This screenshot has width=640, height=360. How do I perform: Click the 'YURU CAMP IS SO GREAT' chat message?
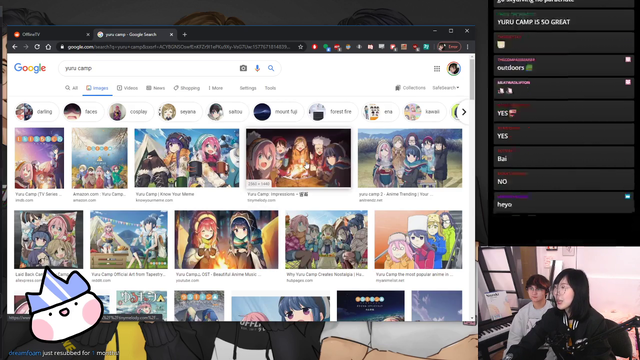point(533,22)
